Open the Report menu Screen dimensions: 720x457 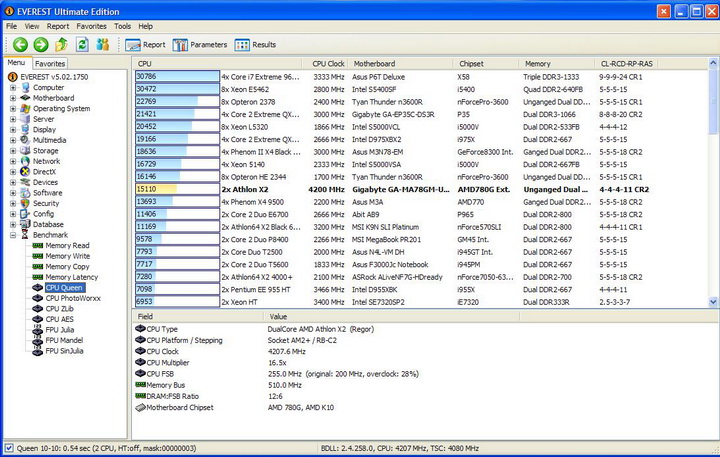(x=58, y=26)
